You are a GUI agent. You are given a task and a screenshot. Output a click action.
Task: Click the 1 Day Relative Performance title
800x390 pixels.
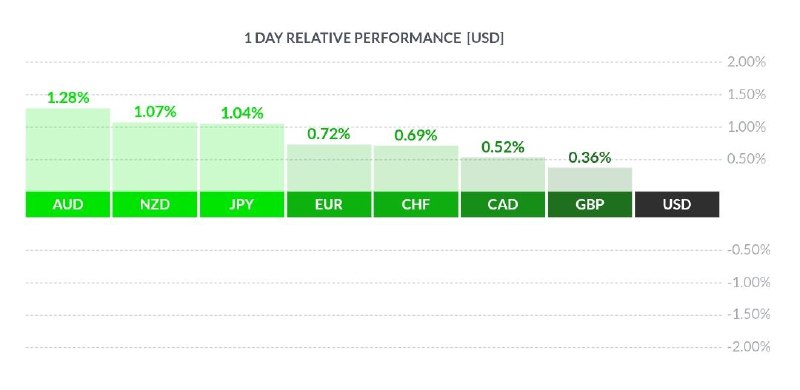click(x=374, y=38)
